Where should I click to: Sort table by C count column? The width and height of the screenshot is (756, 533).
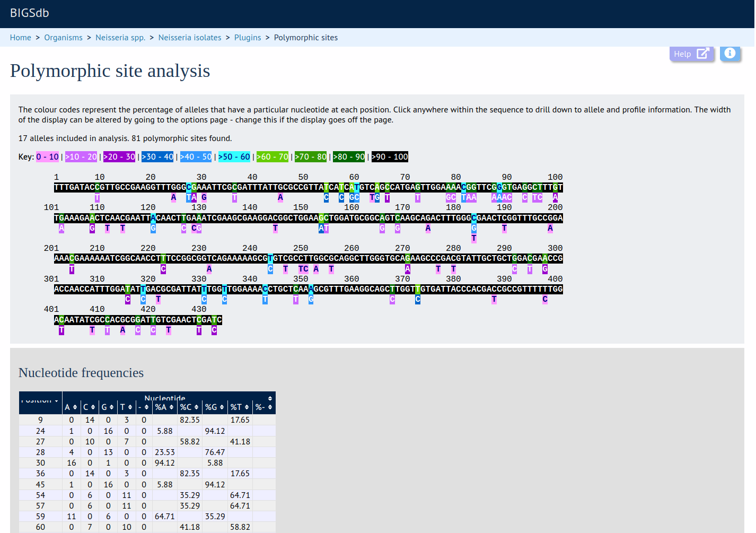point(89,407)
